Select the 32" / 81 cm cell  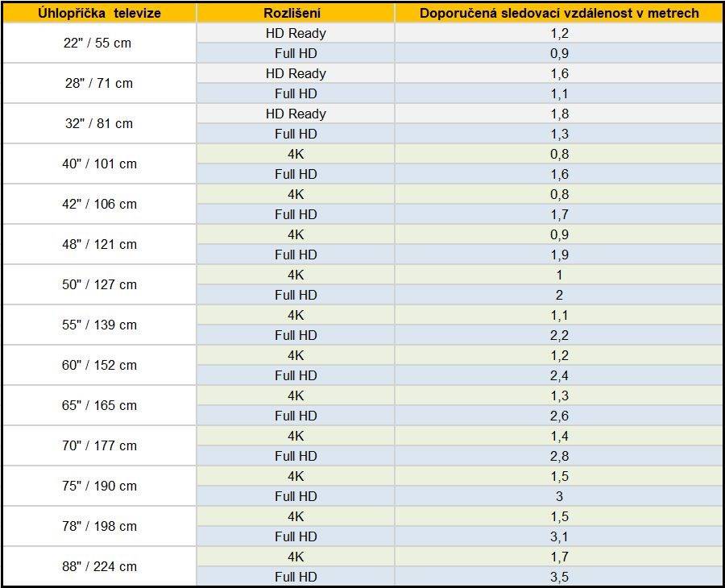[x=99, y=123]
